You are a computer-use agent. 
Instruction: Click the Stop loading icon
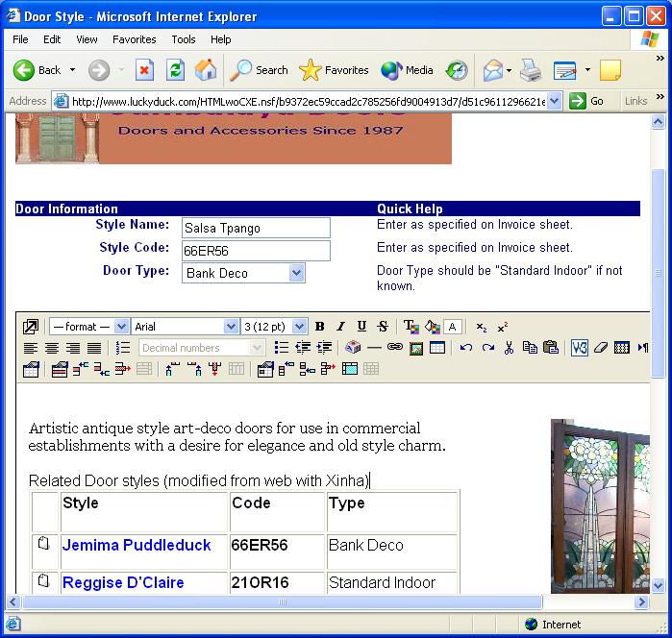tap(144, 70)
